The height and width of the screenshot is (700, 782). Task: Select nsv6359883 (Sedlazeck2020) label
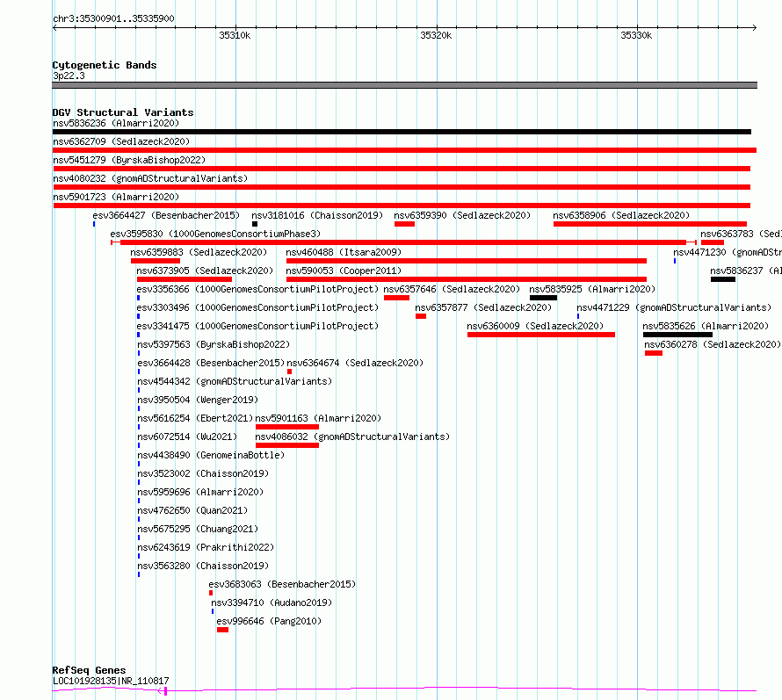click(x=199, y=252)
